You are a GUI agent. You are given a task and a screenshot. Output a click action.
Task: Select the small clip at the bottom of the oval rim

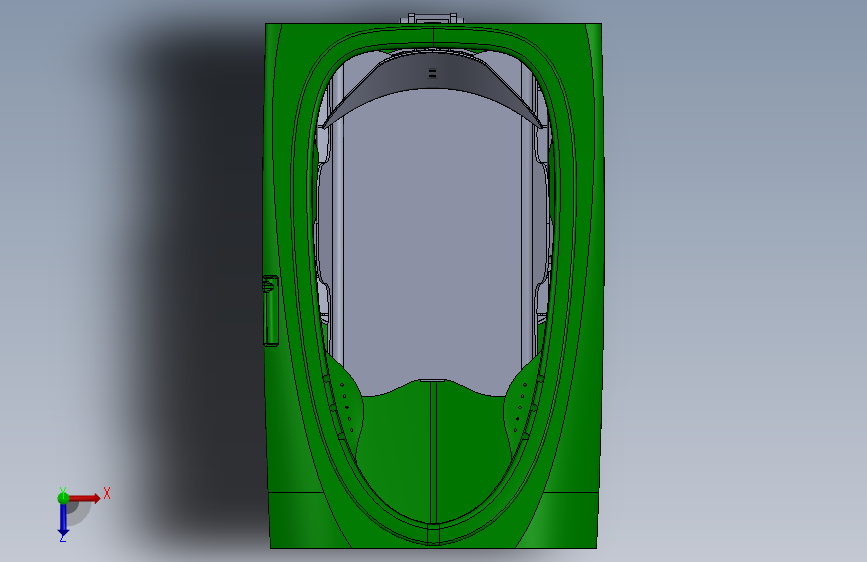tap(433, 533)
